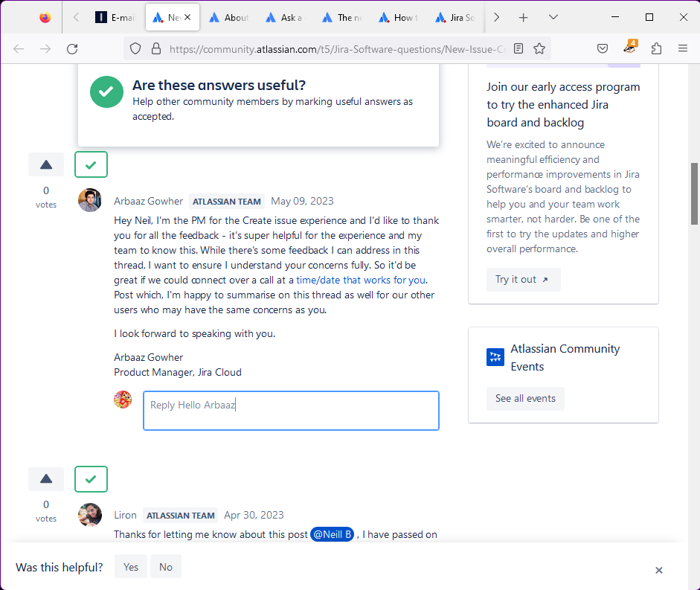Accept Liron's answer with the checkmark

coord(91,479)
